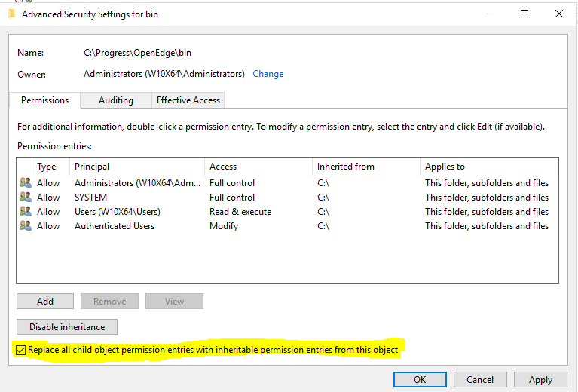Click the Add button
Viewport: 578px width, 392px height.
pos(45,302)
